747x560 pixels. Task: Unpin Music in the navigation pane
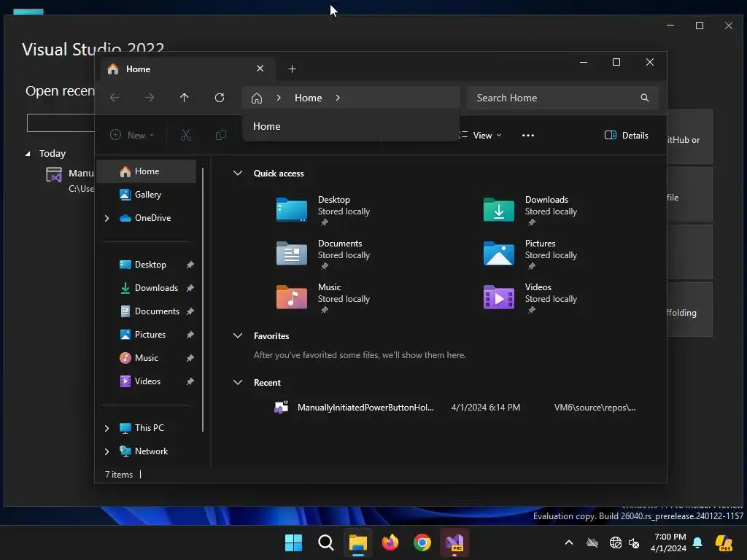(x=190, y=358)
